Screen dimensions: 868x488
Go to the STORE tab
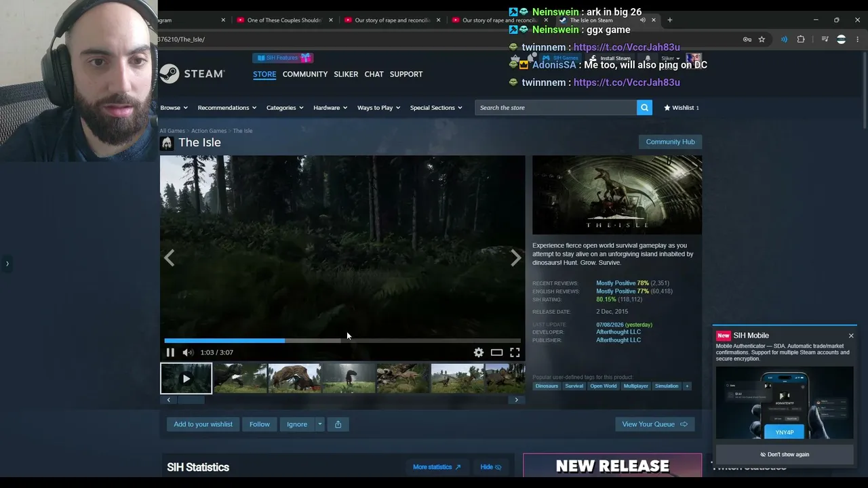[264, 74]
